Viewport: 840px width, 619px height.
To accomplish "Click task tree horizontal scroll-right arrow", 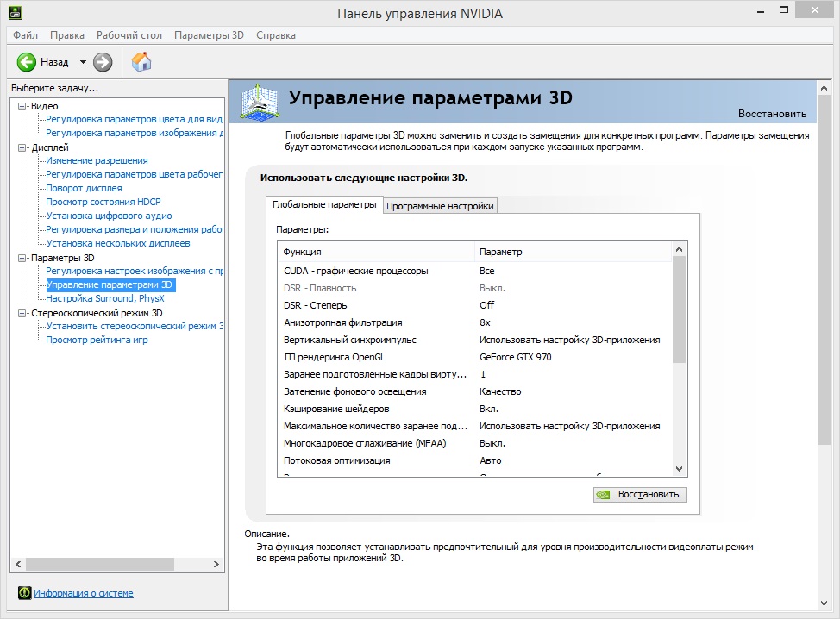I will click(216, 565).
